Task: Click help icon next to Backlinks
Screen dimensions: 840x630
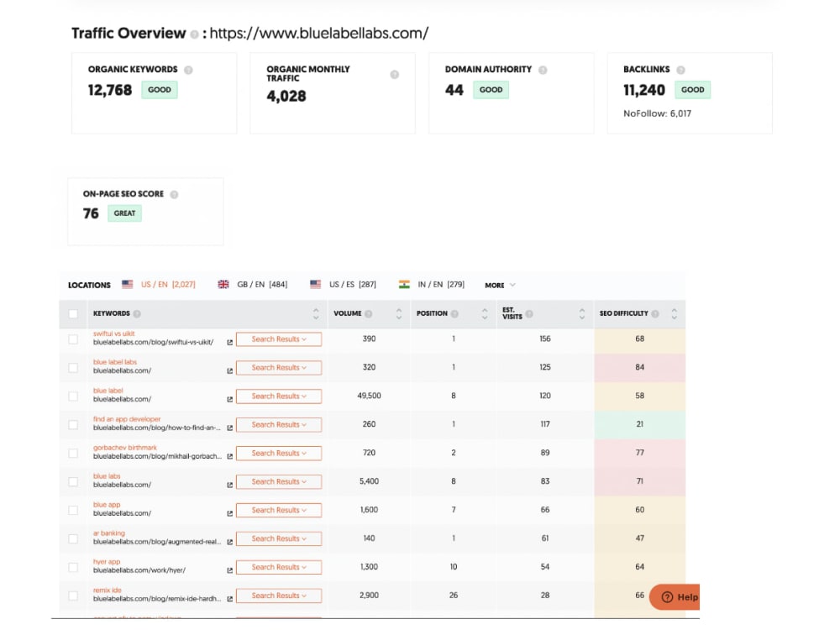Action: point(681,70)
